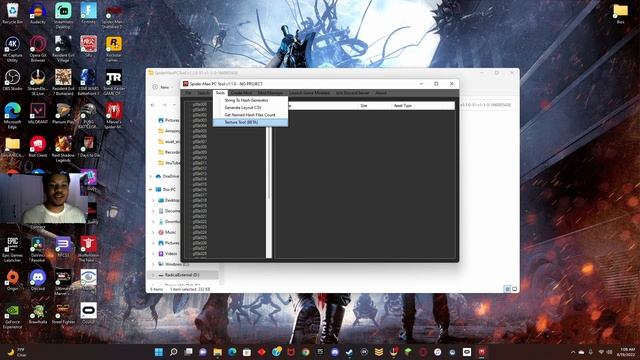Expand the Desktop node in Explorer sidebar
Image resolution: width=640 pixels, height=360 pixels.
click(154, 200)
